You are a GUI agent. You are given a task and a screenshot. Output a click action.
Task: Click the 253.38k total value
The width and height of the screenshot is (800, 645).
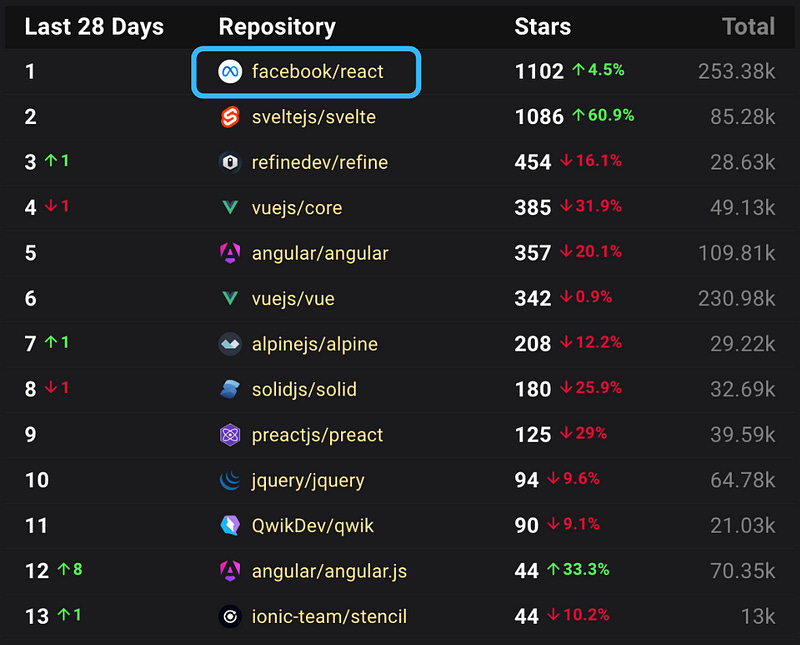pyautogui.click(x=736, y=71)
